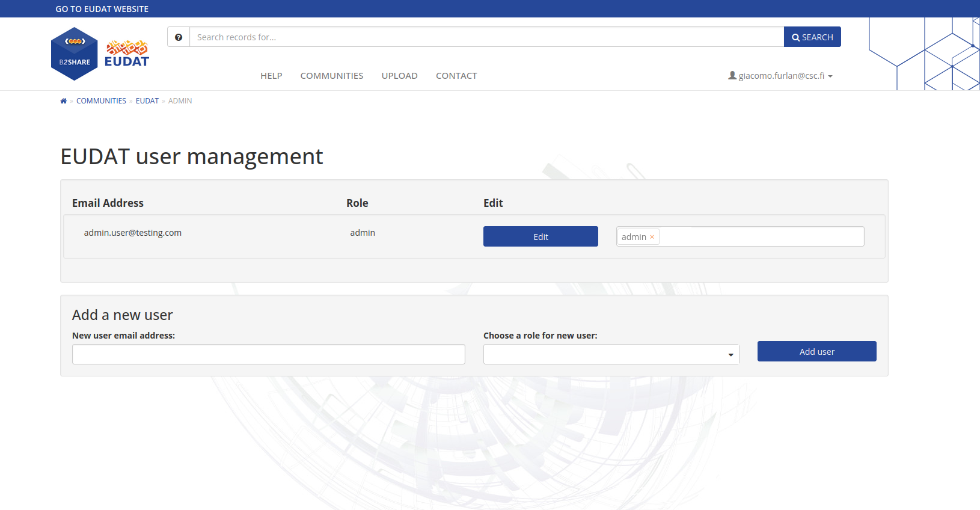The height and width of the screenshot is (510, 980).
Task: Click the B2SHARE hexagon logo
Action: click(75, 54)
